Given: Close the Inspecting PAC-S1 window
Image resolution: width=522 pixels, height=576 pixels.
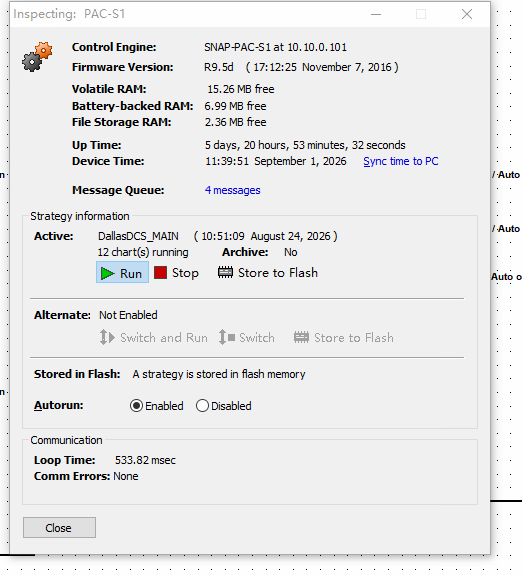Looking at the screenshot, I should (x=467, y=14).
